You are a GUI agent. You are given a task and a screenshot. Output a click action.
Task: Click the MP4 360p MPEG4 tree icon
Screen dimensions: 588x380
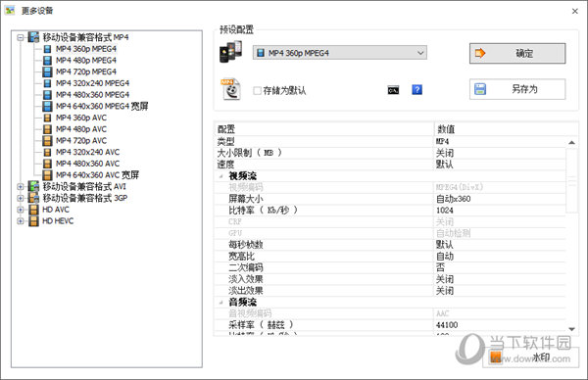[47, 49]
